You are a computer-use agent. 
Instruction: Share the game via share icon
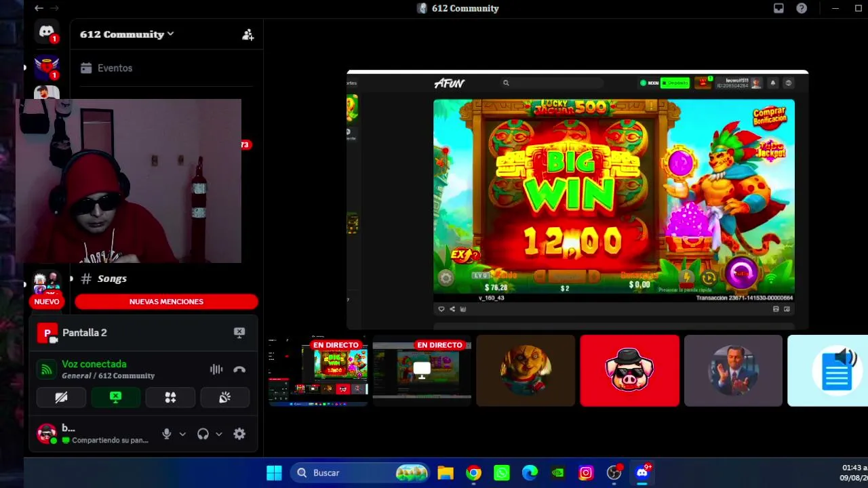pos(452,309)
